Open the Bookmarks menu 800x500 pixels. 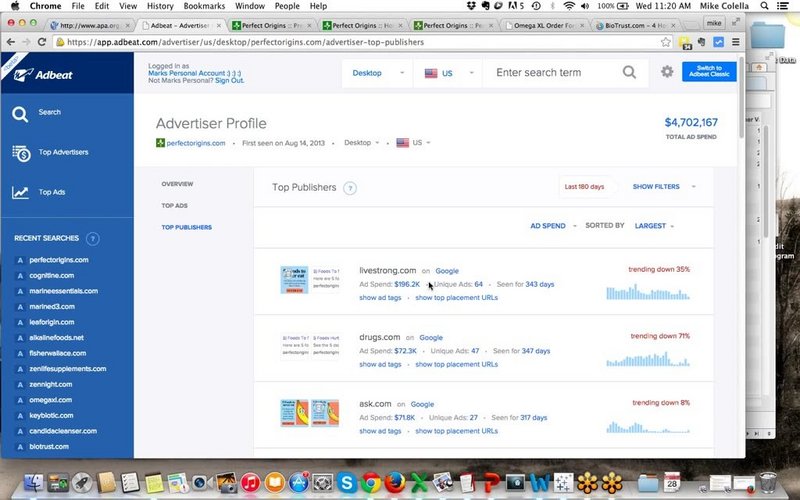(204, 6)
